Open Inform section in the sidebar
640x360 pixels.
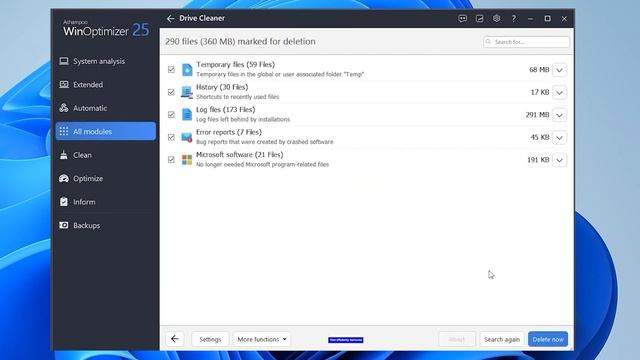pos(106,202)
